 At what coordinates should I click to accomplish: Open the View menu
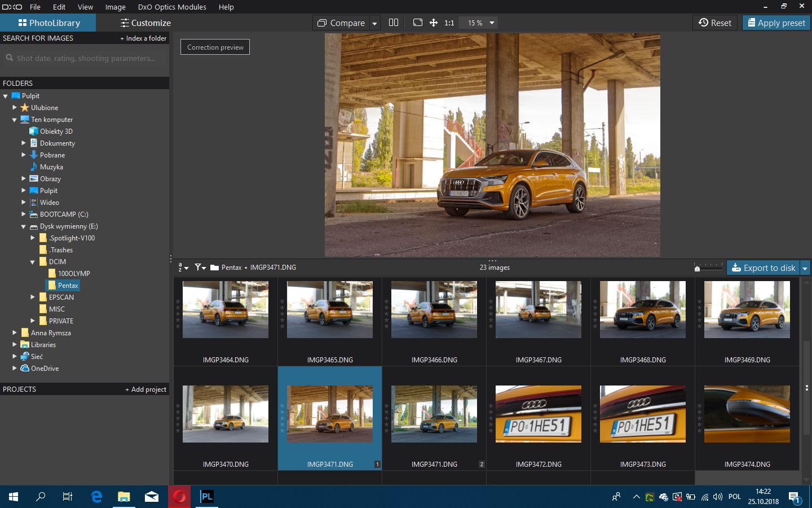(85, 7)
